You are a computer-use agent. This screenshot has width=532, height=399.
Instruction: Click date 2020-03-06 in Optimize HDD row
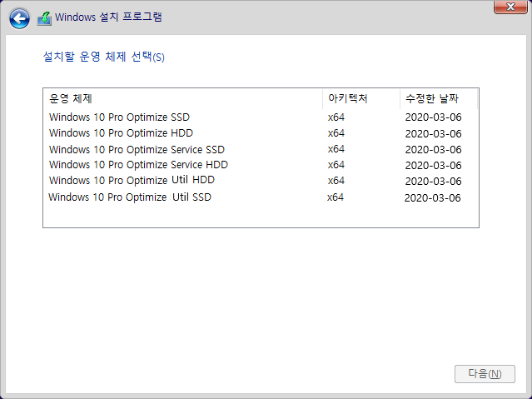point(433,134)
